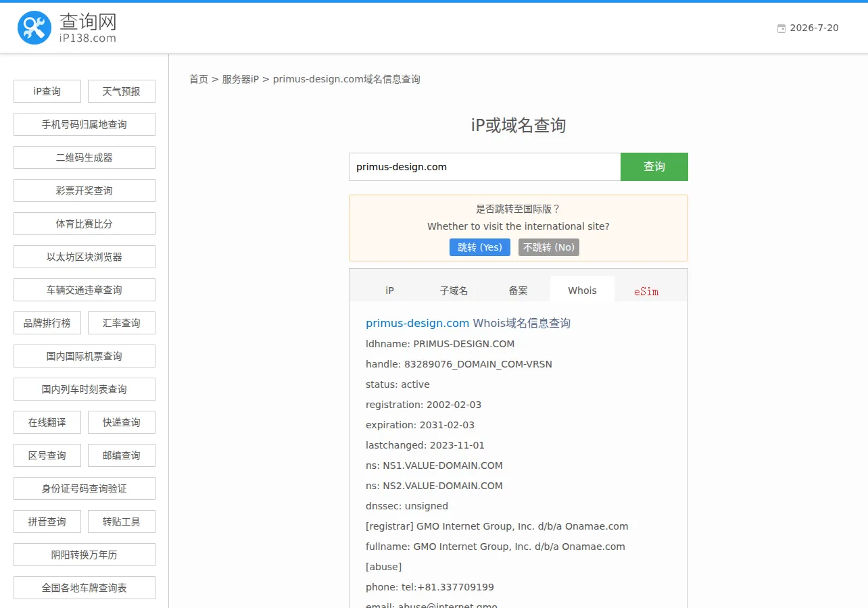Click the iP或域名查询 heading

519,125
